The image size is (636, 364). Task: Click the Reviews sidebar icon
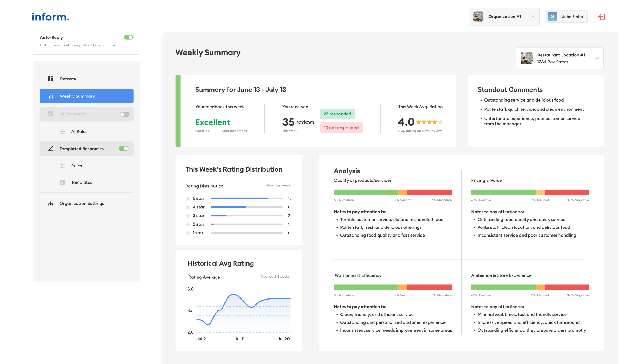point(50,79)
